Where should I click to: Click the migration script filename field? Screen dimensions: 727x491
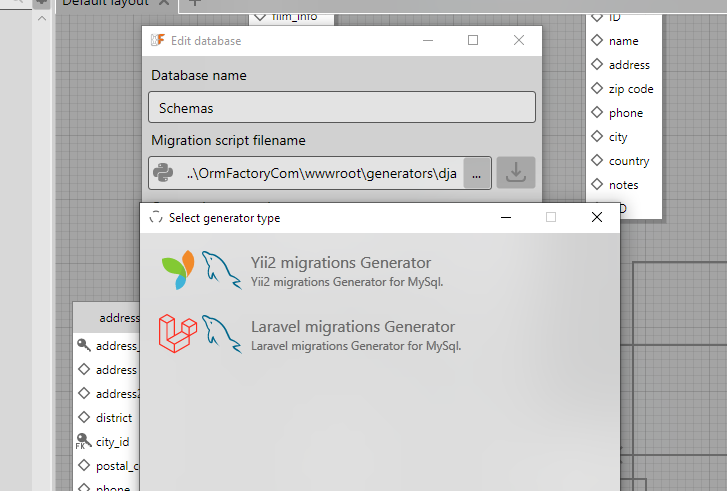[x=319, y=173]
